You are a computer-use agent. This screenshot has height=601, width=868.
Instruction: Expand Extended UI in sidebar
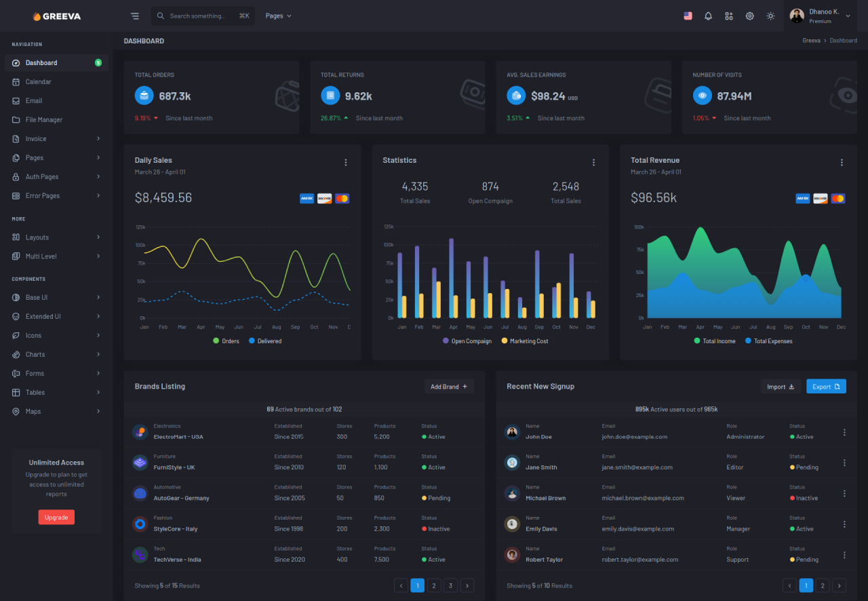56,316
